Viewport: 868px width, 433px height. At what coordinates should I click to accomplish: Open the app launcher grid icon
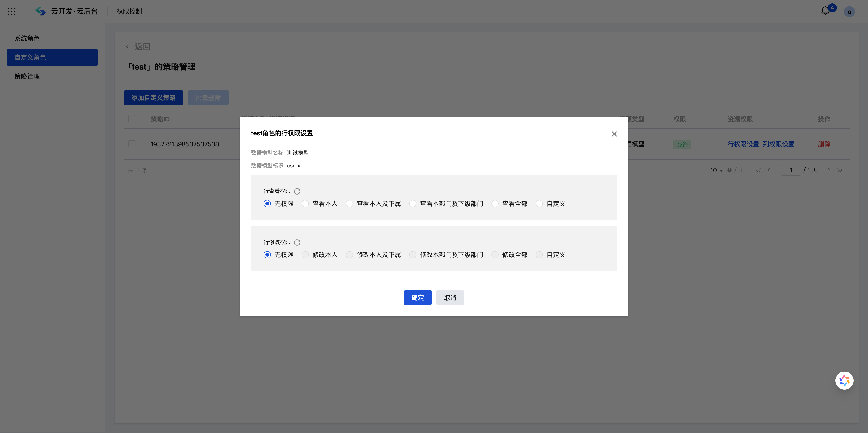(12, 11)
